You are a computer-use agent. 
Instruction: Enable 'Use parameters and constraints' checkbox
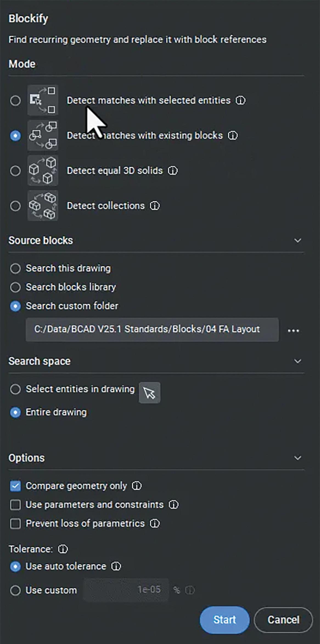(15, 505)
